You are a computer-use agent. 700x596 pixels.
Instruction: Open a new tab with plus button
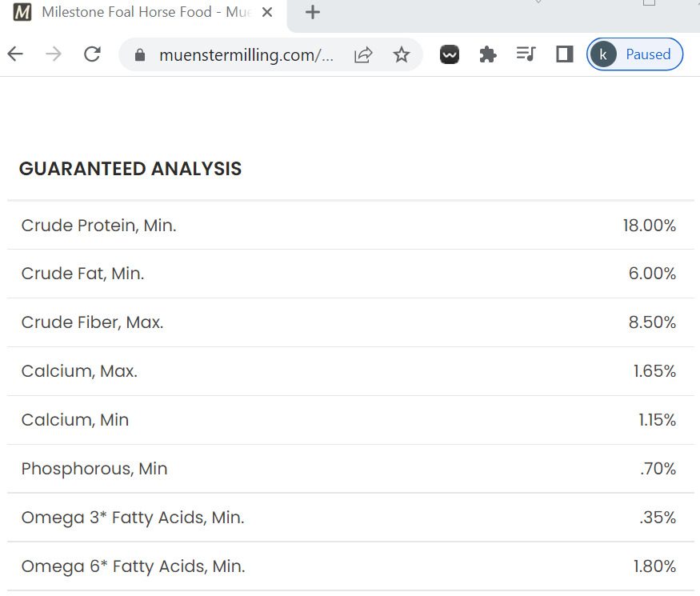[x=313, y=12]
